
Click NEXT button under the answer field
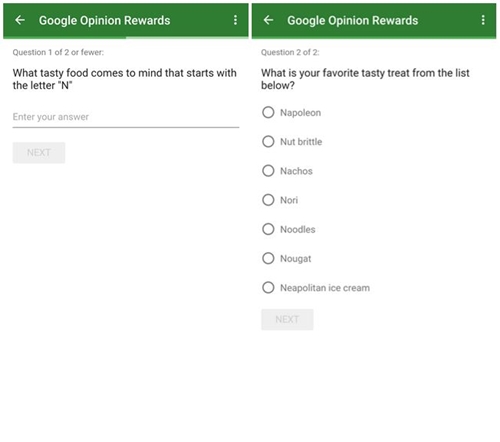(x=39, y=153)
